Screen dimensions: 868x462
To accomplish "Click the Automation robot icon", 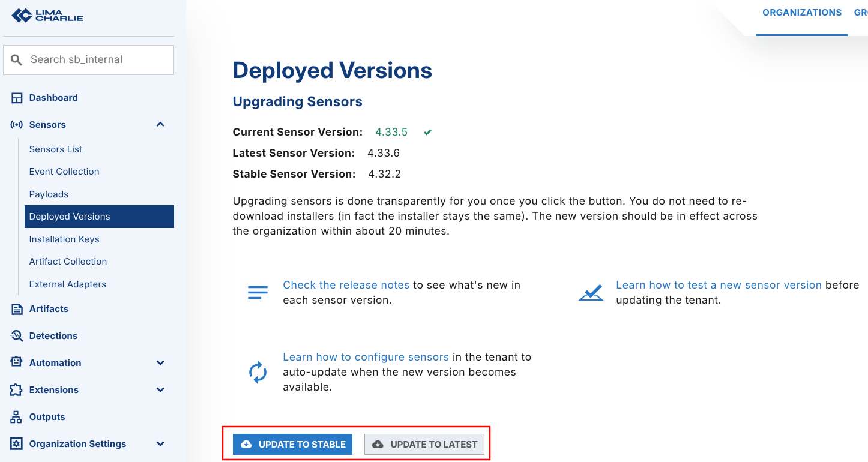I will pos(17,362).
